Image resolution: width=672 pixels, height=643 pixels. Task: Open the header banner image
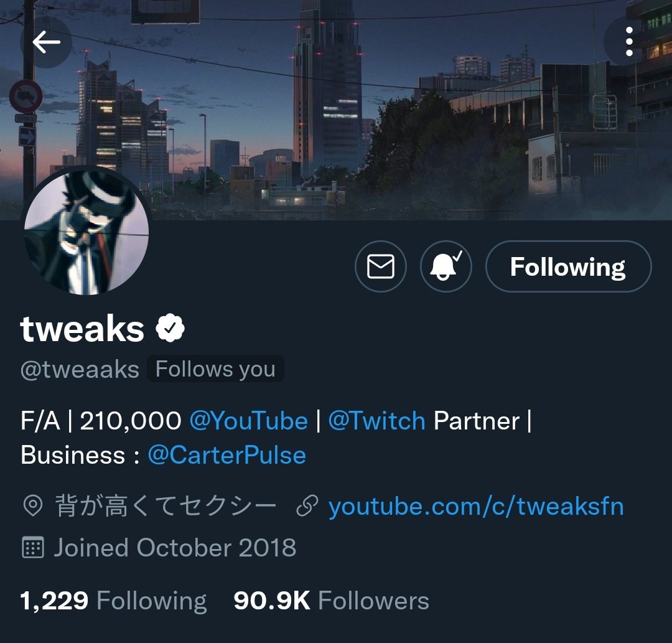[336, 110]
